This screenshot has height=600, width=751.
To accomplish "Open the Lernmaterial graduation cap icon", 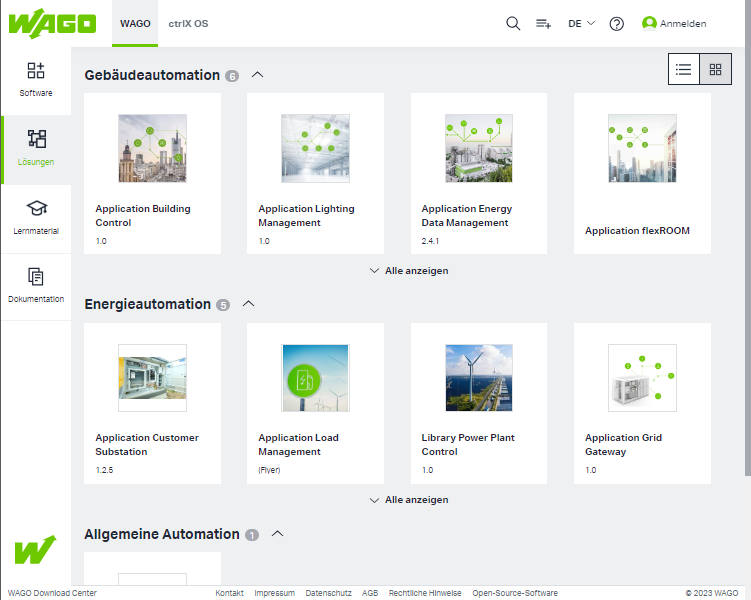I will point(36,208).
